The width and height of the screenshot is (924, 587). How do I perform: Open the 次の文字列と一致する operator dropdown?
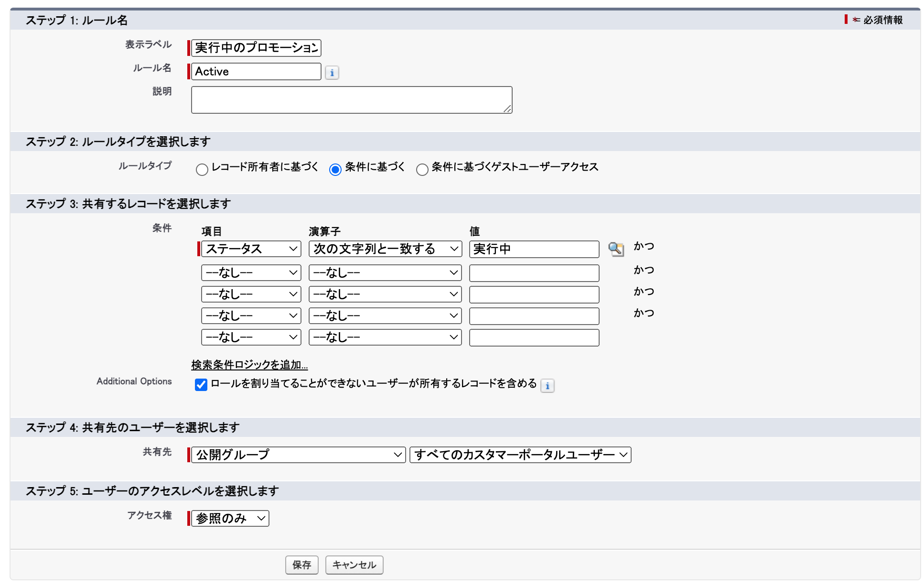point(385,249)
